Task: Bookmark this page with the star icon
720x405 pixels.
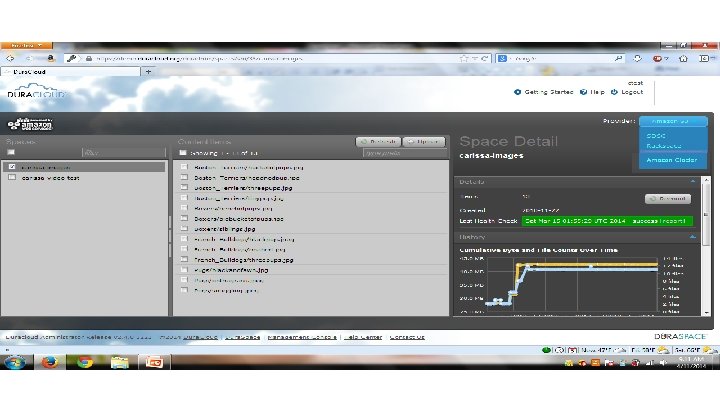Action: click(464, 58)
